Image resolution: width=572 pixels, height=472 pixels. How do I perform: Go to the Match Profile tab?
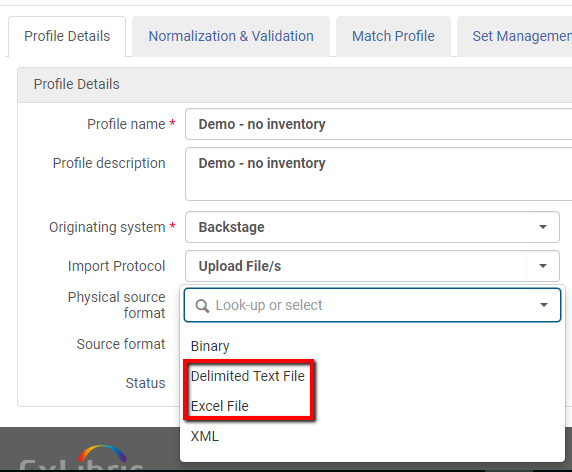(x=393, y=36)
